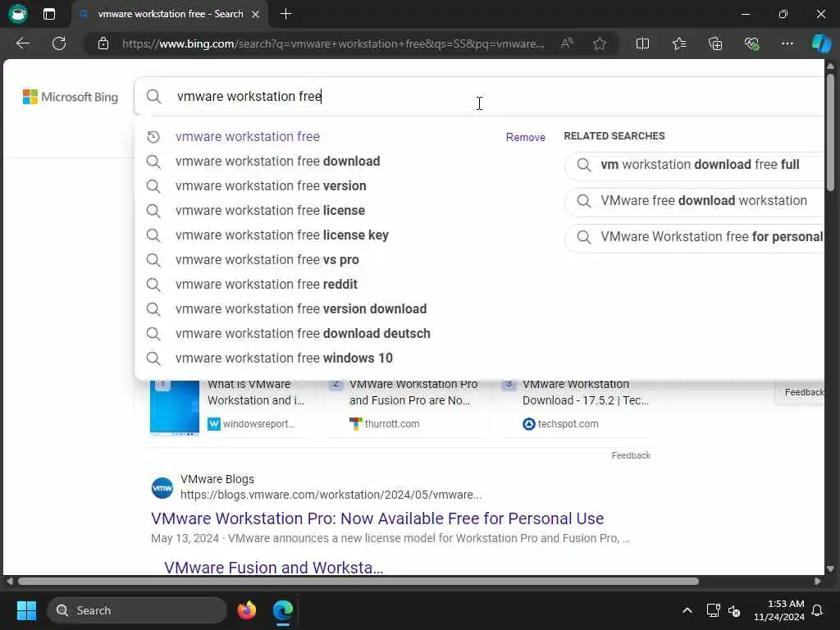Screen dimensions: 840x630
Task: Choose suggestion free download deutsch
Action: tap(303, 334)
